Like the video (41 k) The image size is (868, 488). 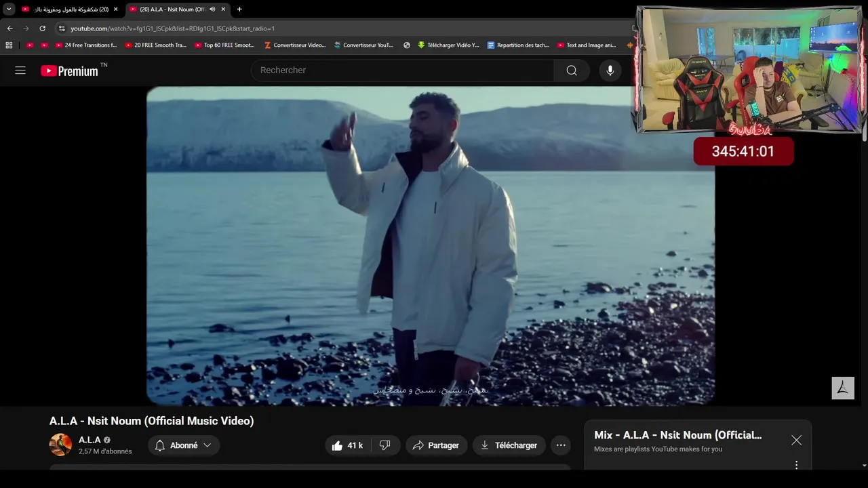coord(348,445)
